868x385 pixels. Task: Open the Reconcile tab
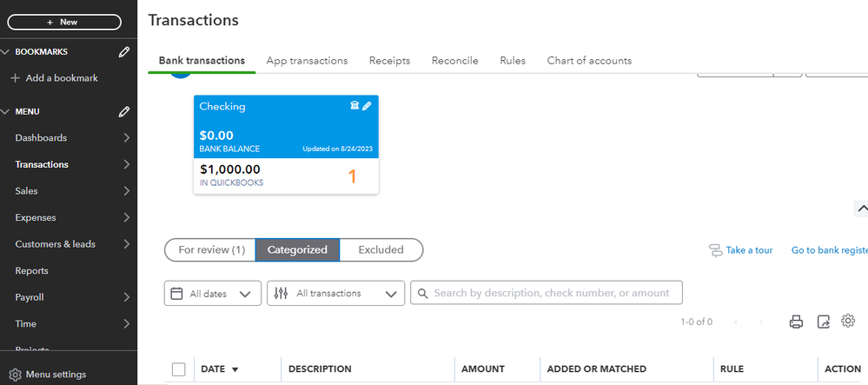[455, 61]
